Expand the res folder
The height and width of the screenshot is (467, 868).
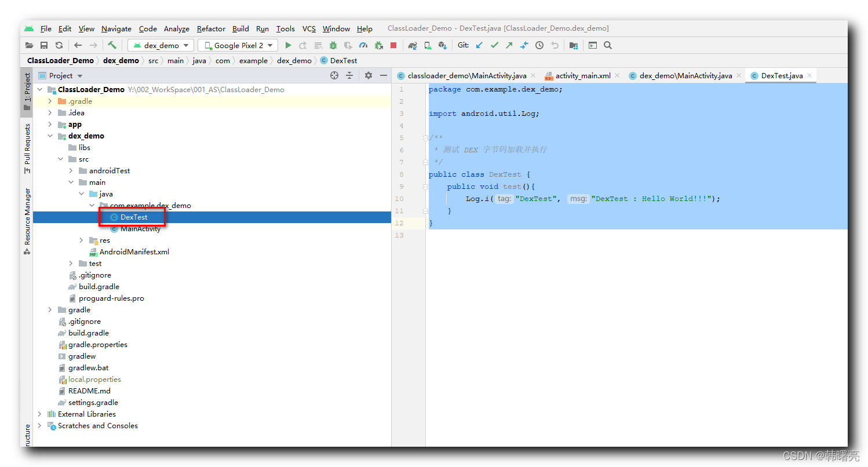pos(81,240)
